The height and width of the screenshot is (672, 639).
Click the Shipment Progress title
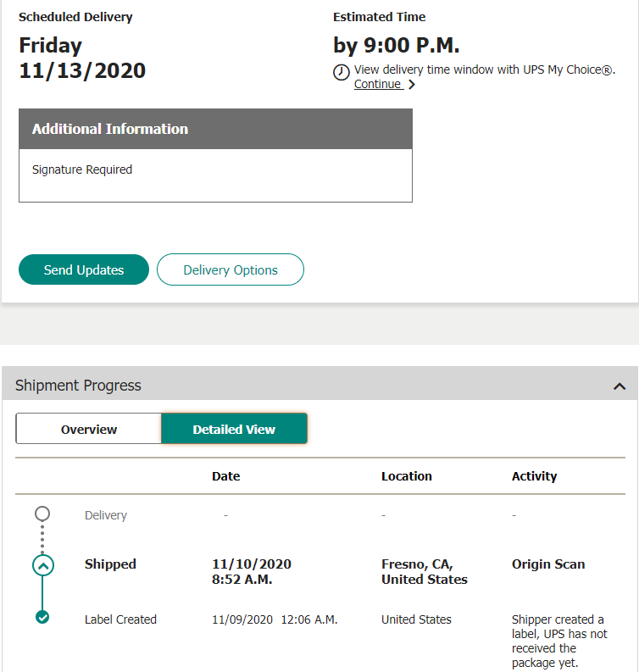click(78, 386)
